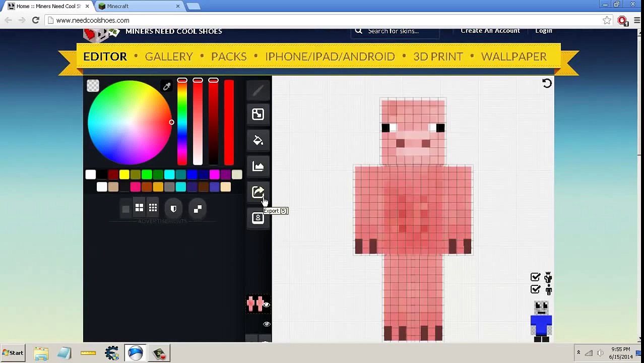This screenshot has width=644, height=363.
Task: Toggle the body layer checkbox
Action: [535, 289]
